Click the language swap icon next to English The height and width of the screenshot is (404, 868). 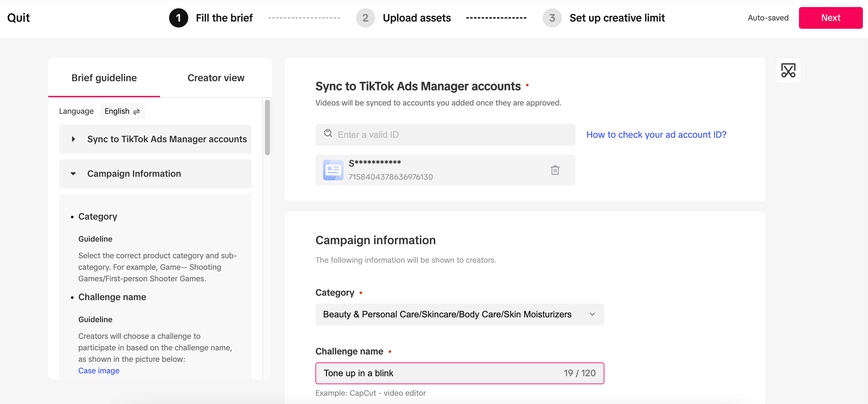(137, 111)
